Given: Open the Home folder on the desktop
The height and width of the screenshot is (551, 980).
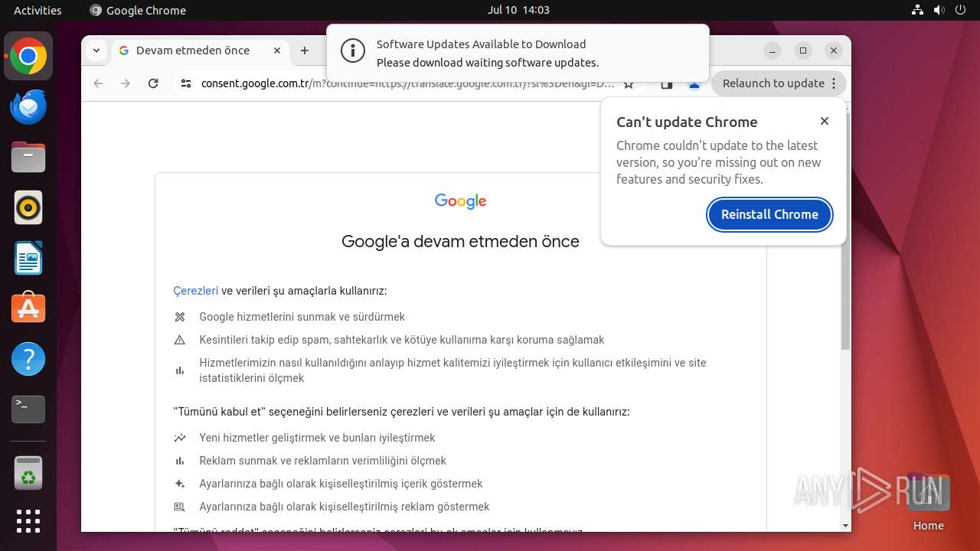Looking at the screenshot, I should pyautogui.click(x=928, y=501).
